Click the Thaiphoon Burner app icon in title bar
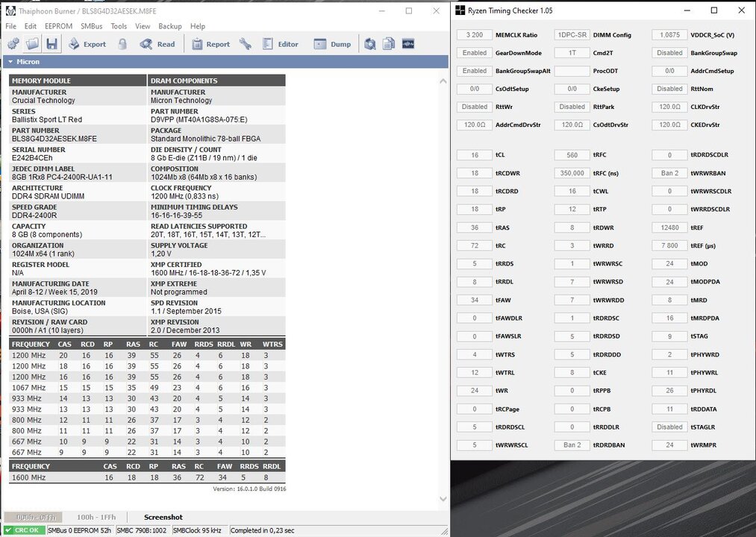Screen dimensions: 756x537 (10, 10)
